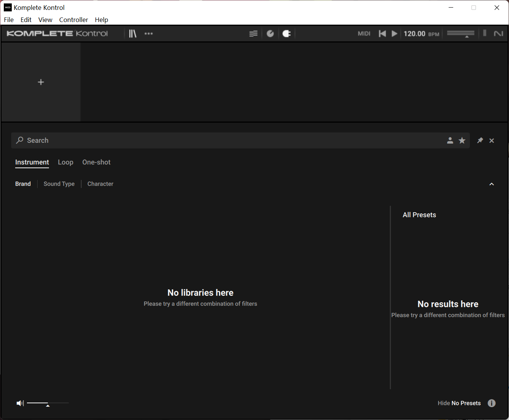Select the Sound Type filter

[59, 184]
